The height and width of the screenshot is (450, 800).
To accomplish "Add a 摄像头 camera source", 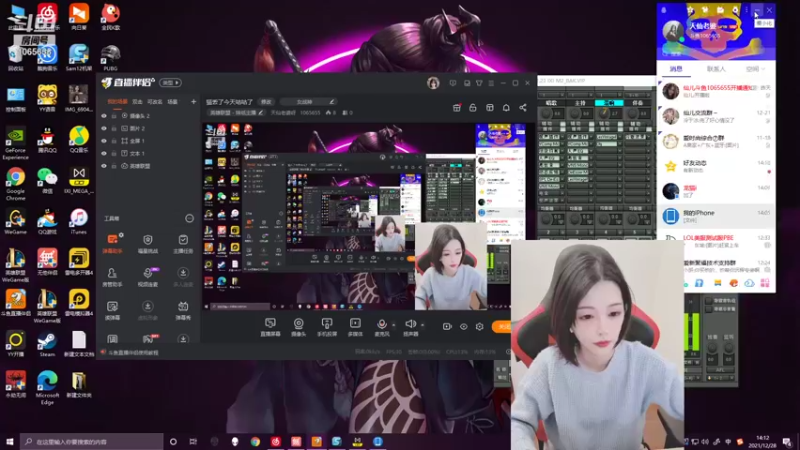I will tap(298, 327).
